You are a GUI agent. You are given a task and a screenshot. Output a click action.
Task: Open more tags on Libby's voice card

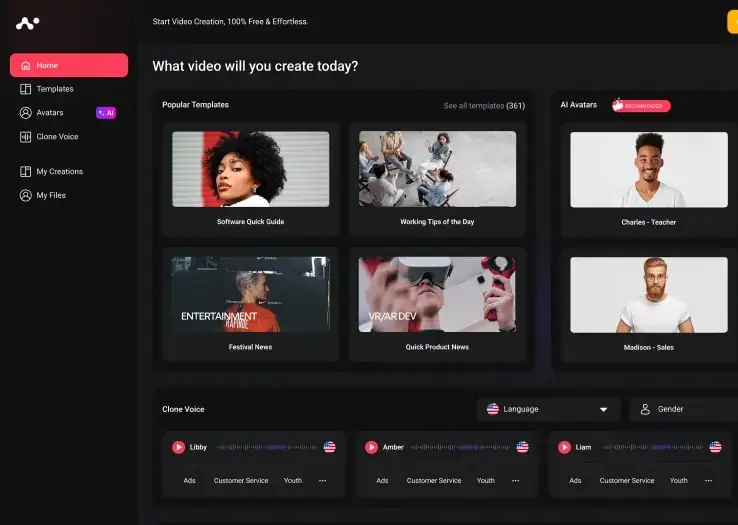pos(322,481)
